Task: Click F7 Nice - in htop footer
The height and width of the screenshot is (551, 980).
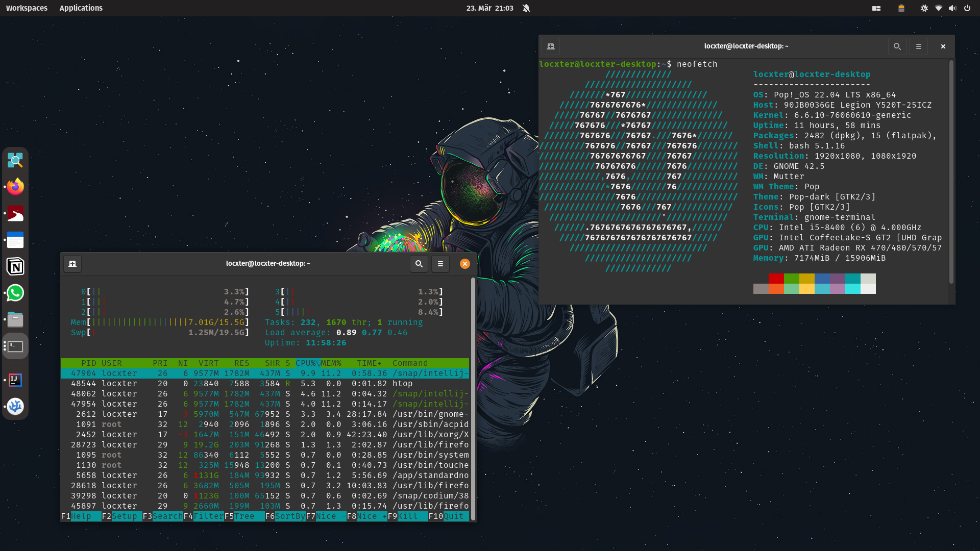Action: tap(326, 516)
